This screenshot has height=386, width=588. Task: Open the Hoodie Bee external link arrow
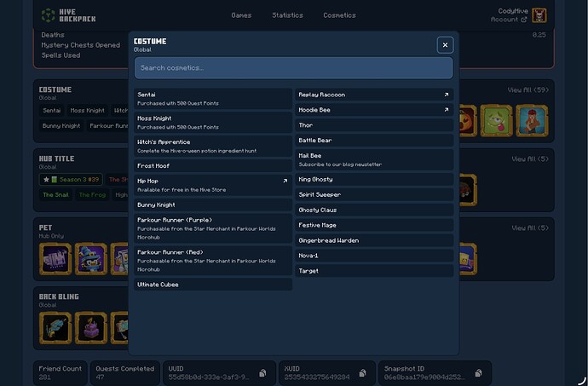point(447,110)
